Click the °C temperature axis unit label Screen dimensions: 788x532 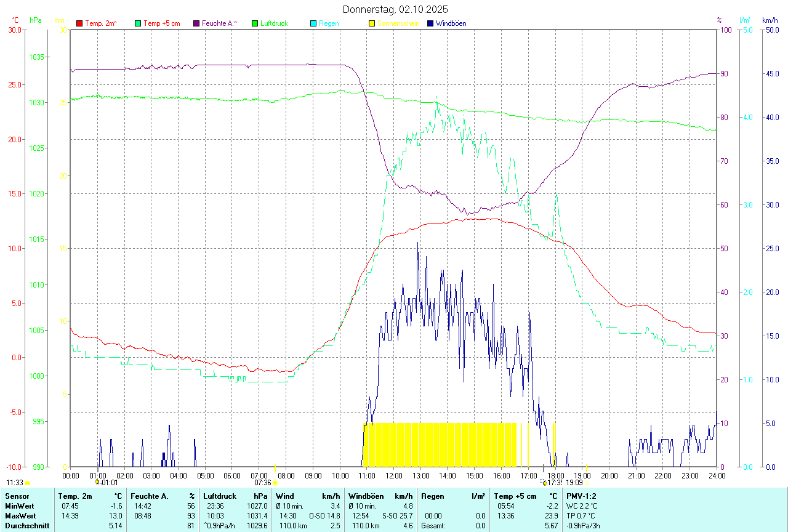click(15, 20)
